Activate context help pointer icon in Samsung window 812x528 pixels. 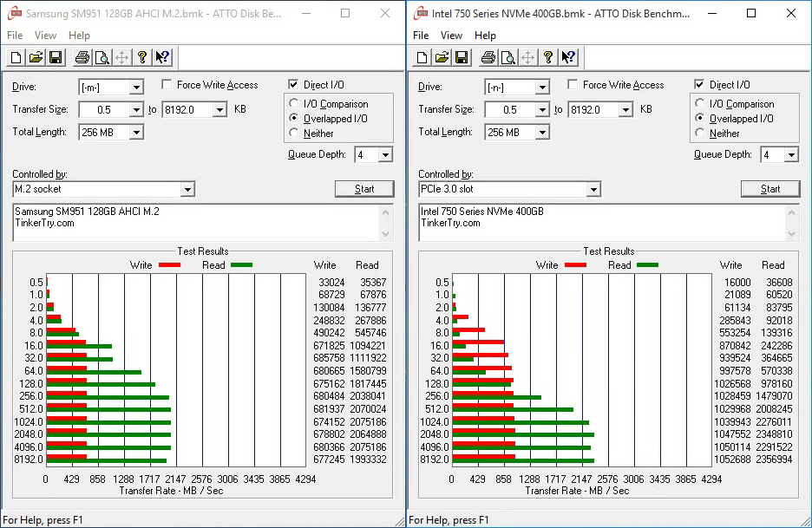pyautogui.click(x=162, y=57)
